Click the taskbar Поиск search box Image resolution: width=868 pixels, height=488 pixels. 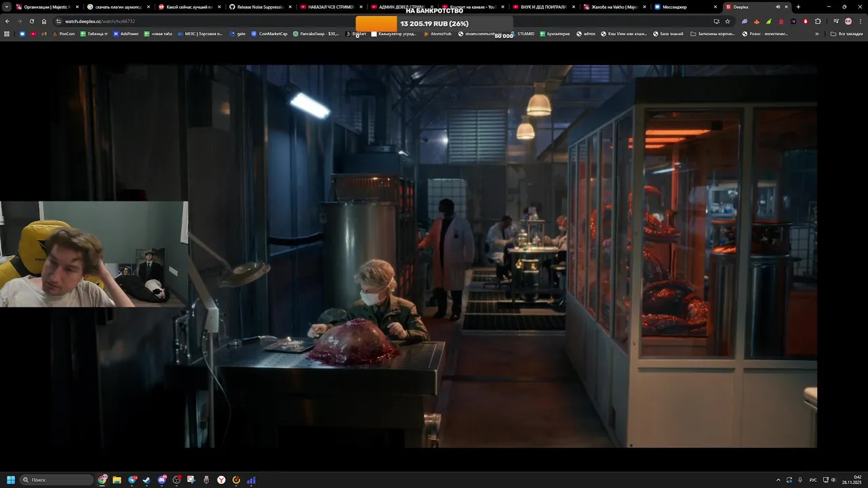point(57,480)
